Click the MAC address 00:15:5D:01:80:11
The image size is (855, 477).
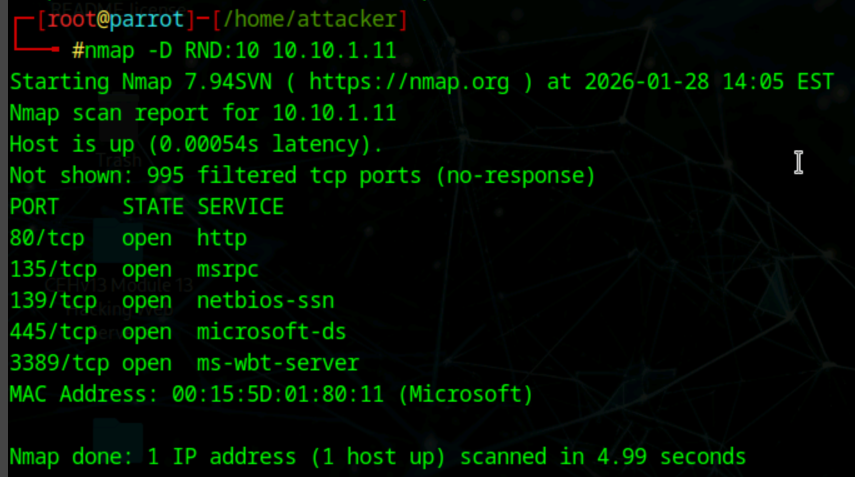pos(278,394)
